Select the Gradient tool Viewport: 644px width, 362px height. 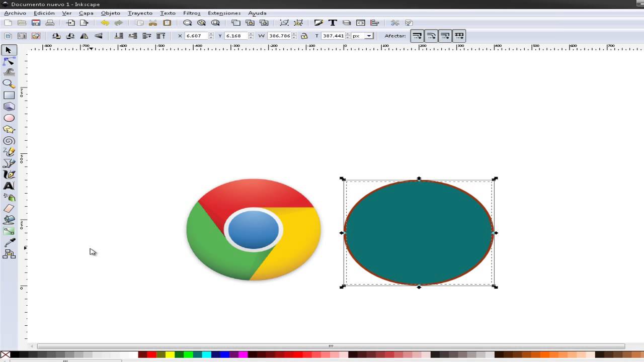[x=9, y=231]
